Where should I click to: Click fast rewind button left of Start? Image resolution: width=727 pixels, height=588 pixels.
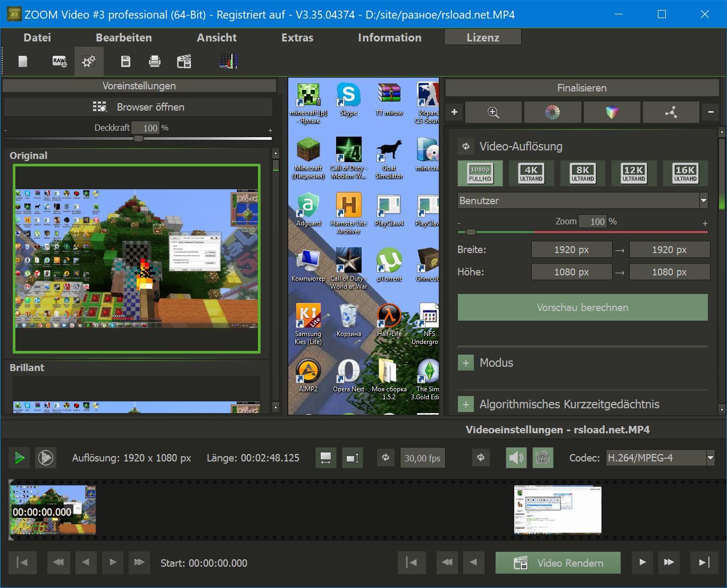tap(59, 562)
